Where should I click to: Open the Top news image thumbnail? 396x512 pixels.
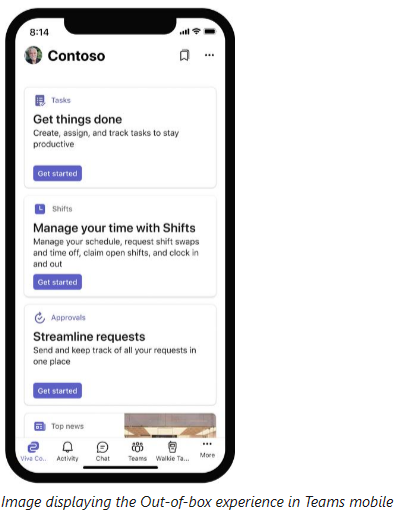[170, 425]
